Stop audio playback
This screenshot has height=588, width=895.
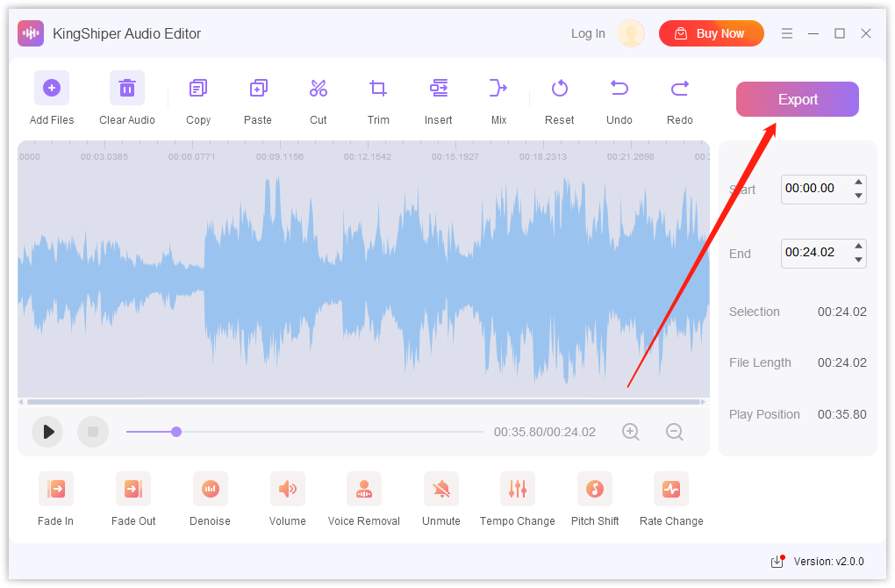point(93,432)
